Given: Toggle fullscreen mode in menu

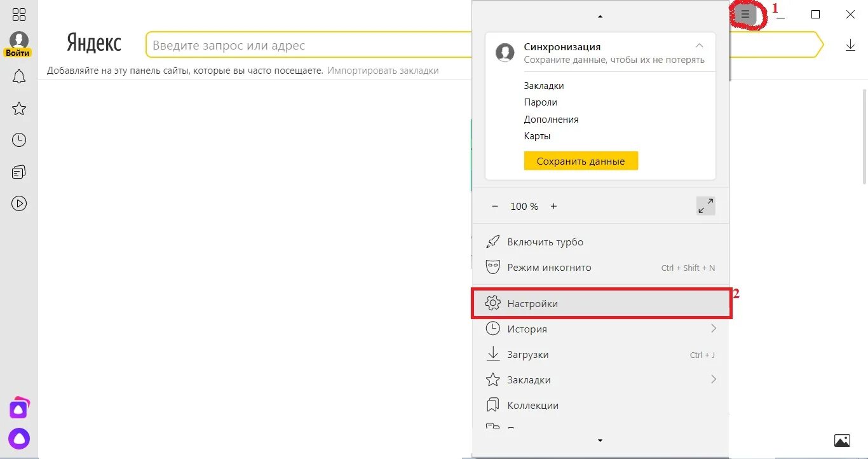Looking at the screenshot, I should click(705, 206).
